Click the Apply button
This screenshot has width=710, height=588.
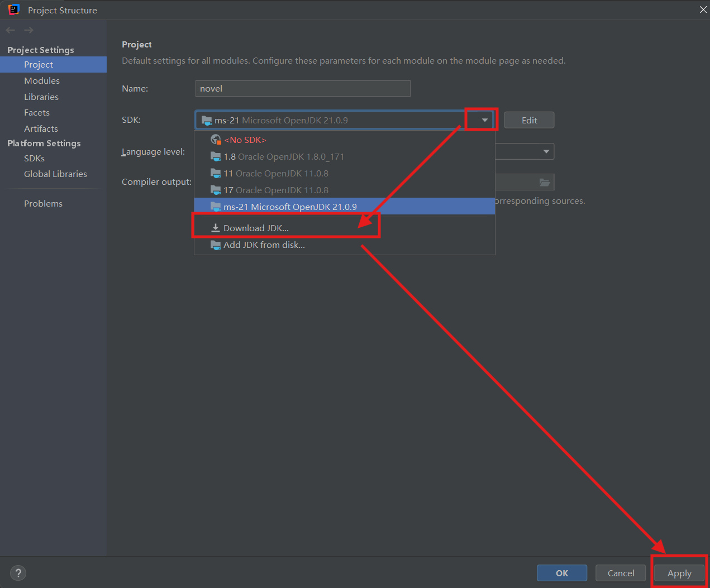click(679, 573)
